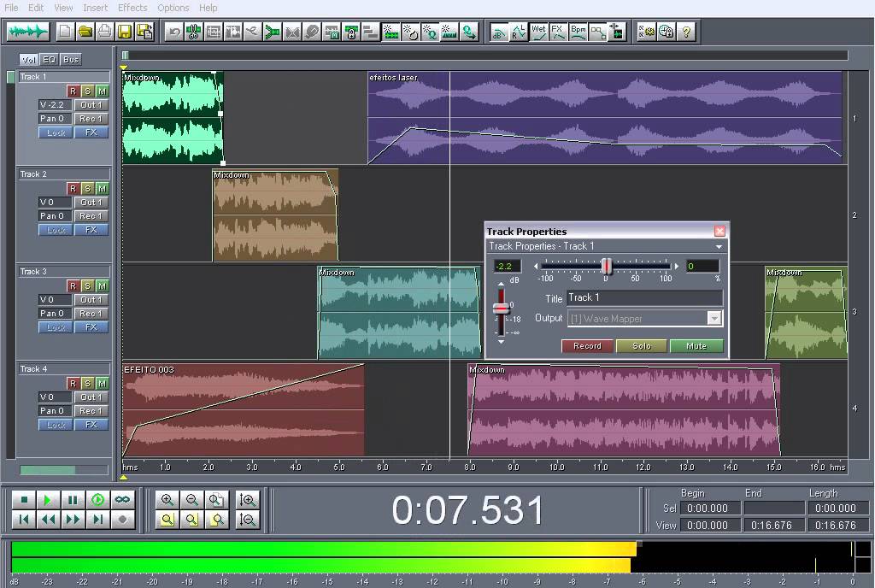Click the Title field containing Track 1
Viewport: 875px width, 588px height.
click(x=644, y=298)
